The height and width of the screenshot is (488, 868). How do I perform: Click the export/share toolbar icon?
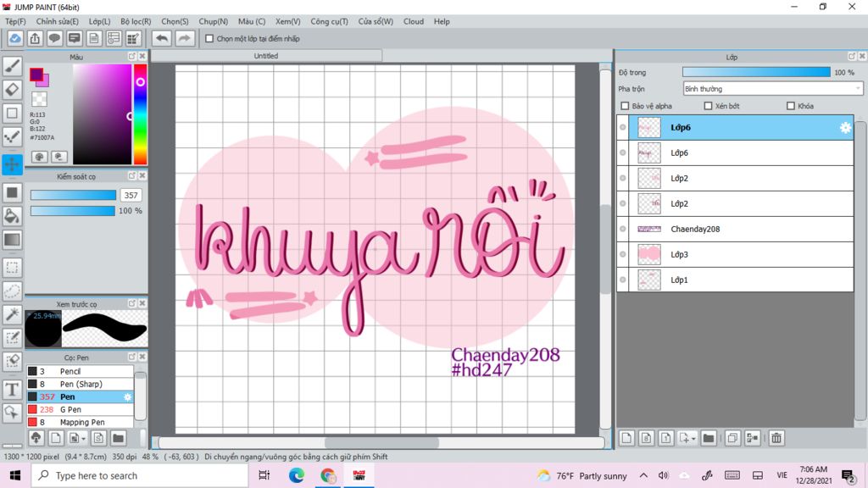pyautogui.click(x=35, y=39)
